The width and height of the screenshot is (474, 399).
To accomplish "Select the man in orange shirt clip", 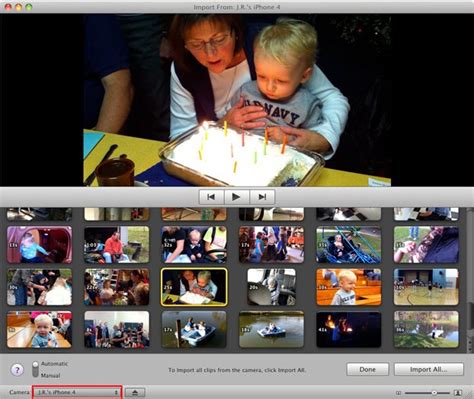I will (x=117, y=245).
